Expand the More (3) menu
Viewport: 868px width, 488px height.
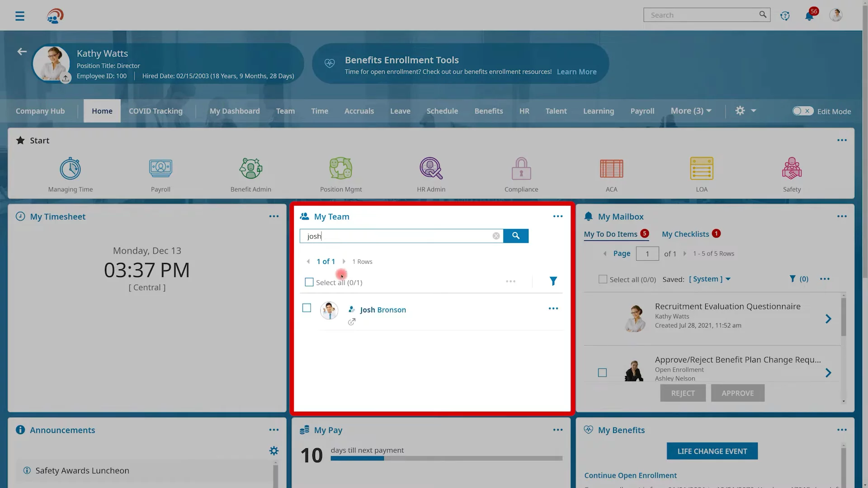pyautogui.click(x=691, y=111)
